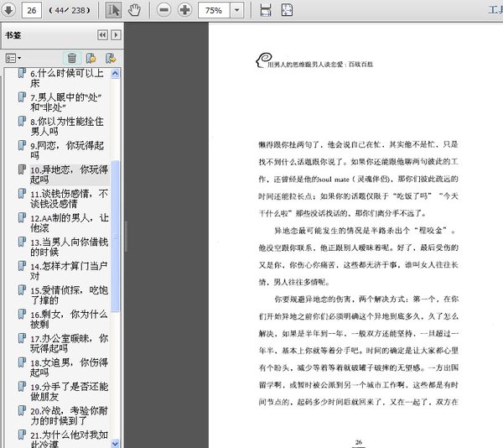
Task: Collapse bookmarks panel with double-arrow button
Action: point(102,34)
